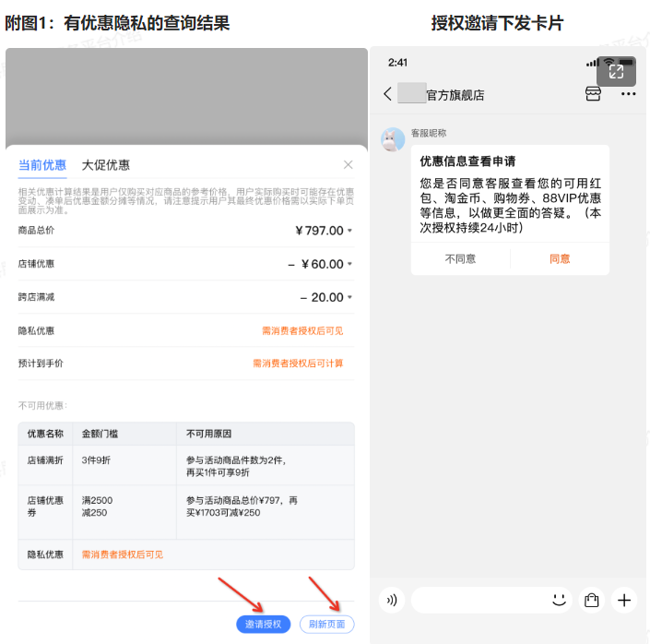The image size is (650, 644).
Task: Tap the voice input icon
Action: point(392,600)
